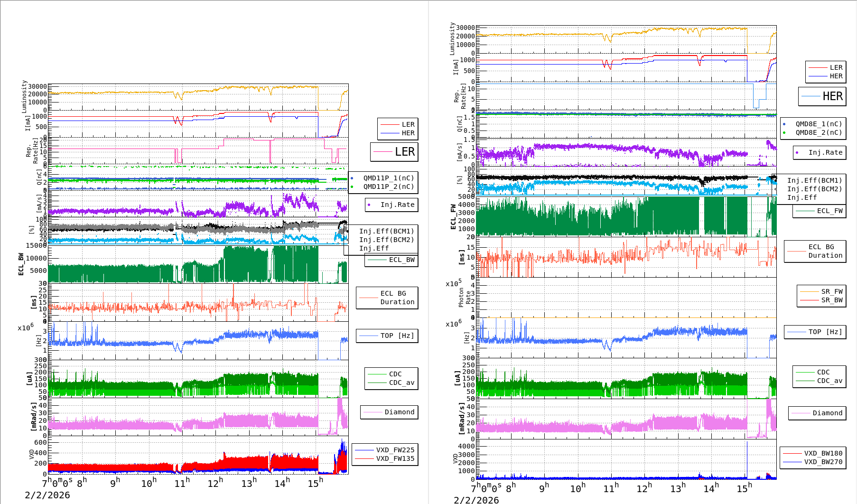Click the Inj.Rate legend in right plot

pos(825,152)
